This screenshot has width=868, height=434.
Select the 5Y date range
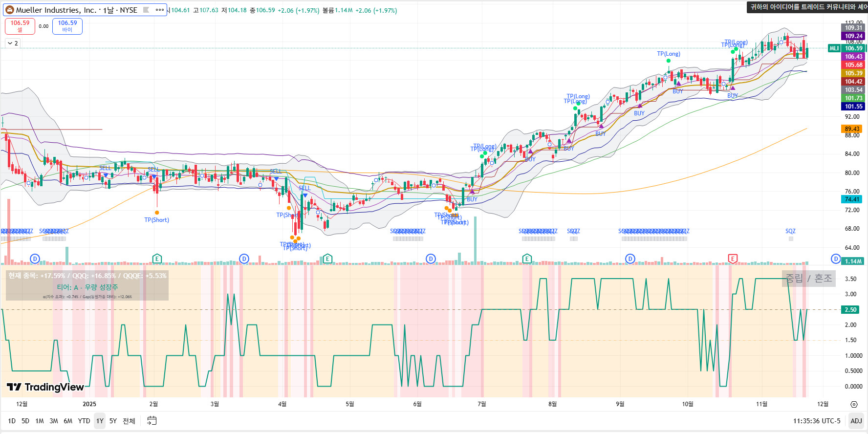(x=113, y=421)
